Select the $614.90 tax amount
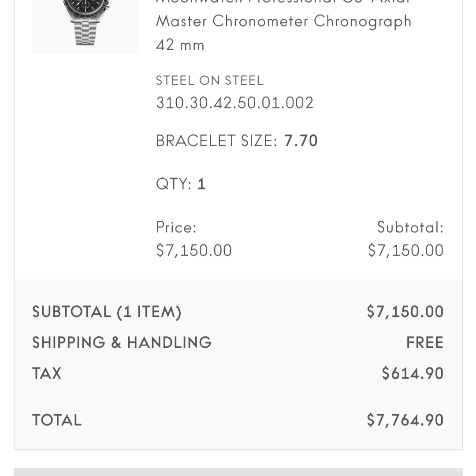 click(413, 373)
